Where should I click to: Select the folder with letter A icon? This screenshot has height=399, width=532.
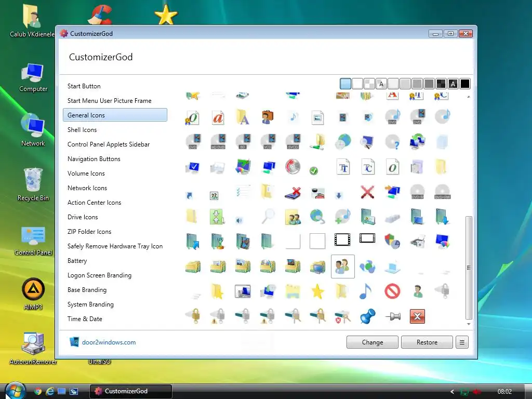243,117
